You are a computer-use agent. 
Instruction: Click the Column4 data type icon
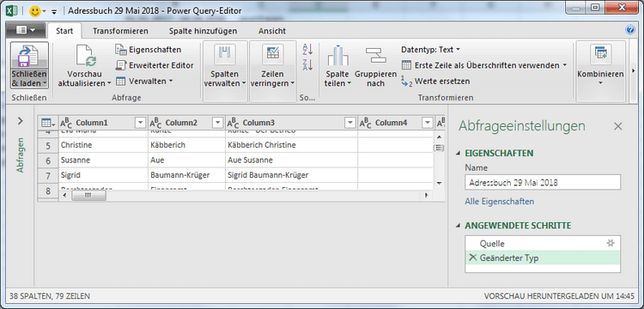coord(366,123)
